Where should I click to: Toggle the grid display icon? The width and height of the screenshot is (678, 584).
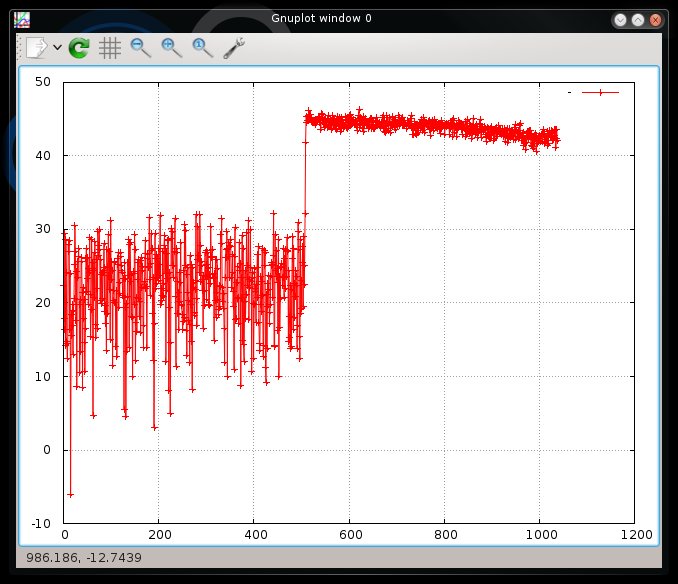(x=110, y=47)
